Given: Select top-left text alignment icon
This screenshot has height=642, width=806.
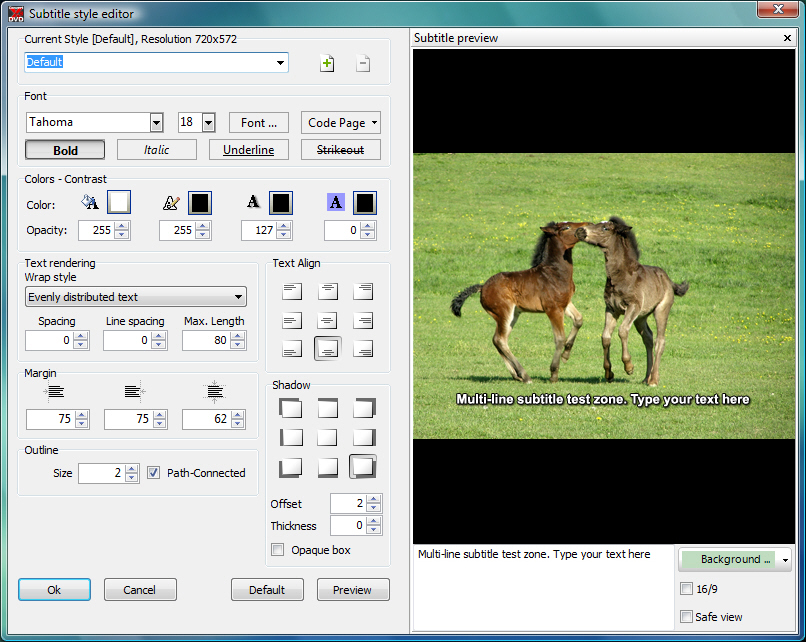Looking at the screenshot, I should (291, 292).
